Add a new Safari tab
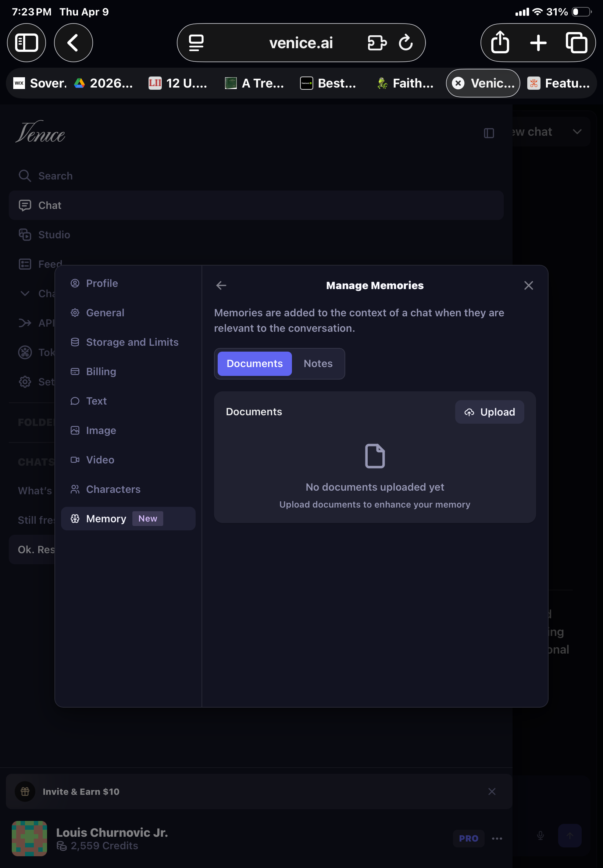 click(x=538, y=43)
